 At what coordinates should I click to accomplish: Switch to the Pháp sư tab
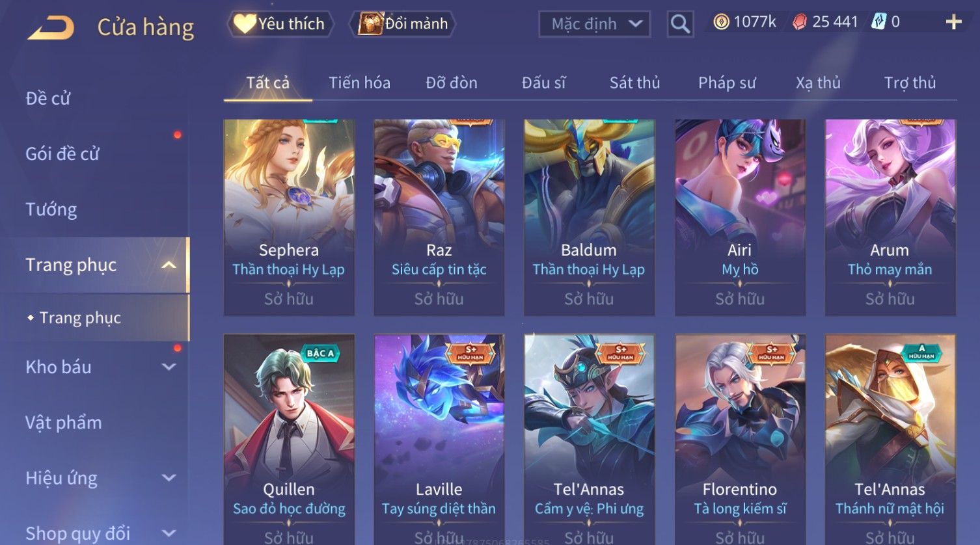click(x=727, y=83)
